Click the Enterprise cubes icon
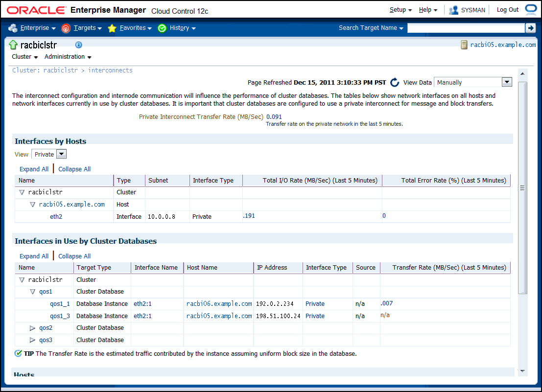This screenshot has height=392, width=542. (x=13, y=28)
